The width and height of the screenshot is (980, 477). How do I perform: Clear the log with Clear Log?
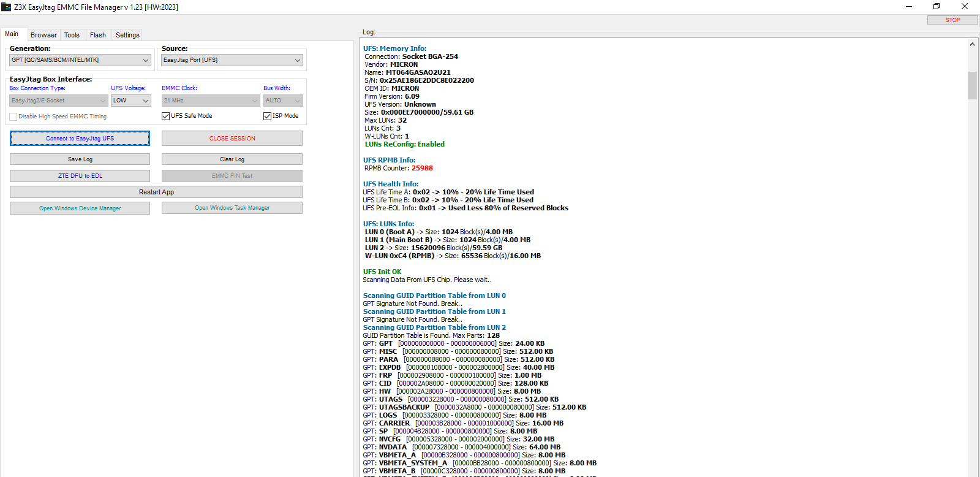click(x=232, y=159)
